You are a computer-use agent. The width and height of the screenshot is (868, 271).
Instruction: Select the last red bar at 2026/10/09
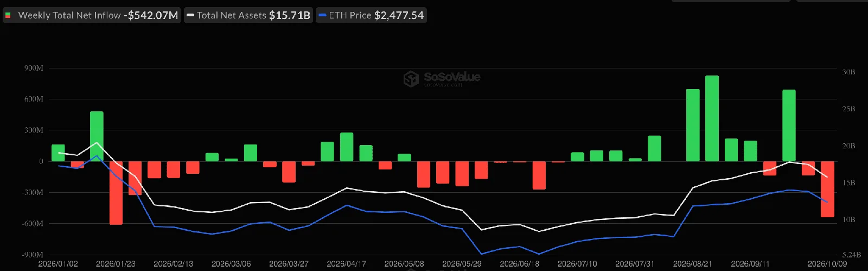[827, 189]
